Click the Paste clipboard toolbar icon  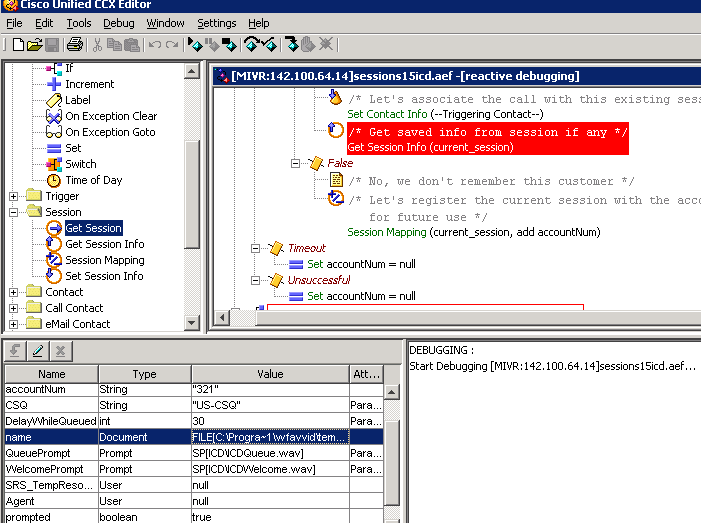coord(132,45)
